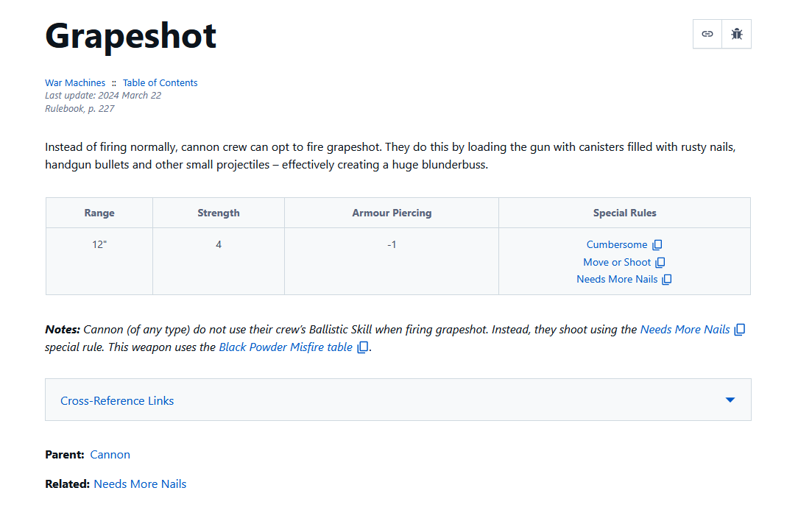
Task: Select the Armour Piercing value -1
Action: tap(392, 245)
